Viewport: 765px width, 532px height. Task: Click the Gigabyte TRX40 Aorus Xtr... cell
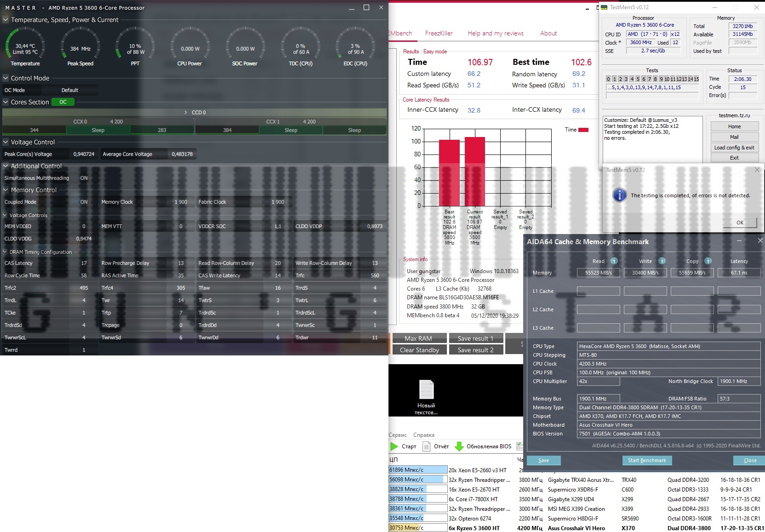581,480
